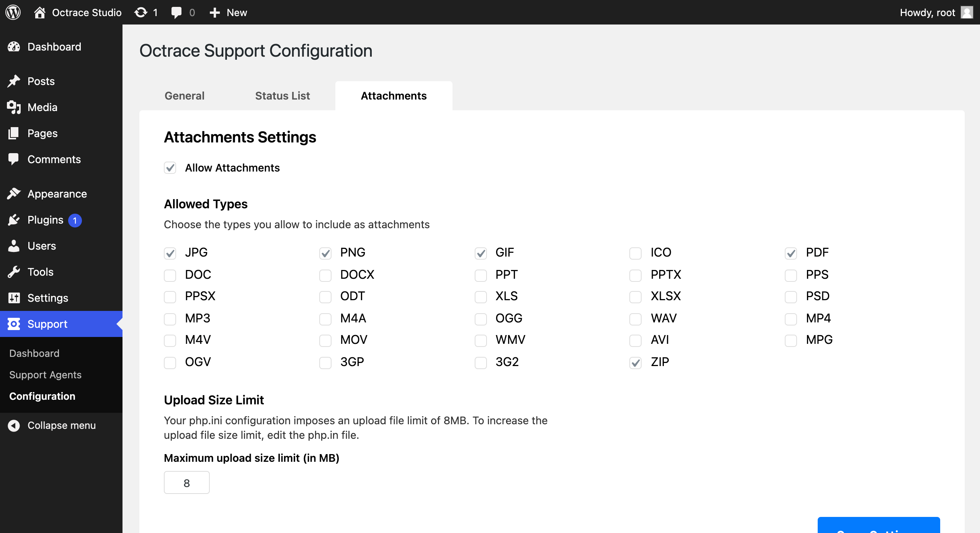Open the Configuration submenu item
The height and width of the screenshot is (533, 980).
click(x=42, y=396)
